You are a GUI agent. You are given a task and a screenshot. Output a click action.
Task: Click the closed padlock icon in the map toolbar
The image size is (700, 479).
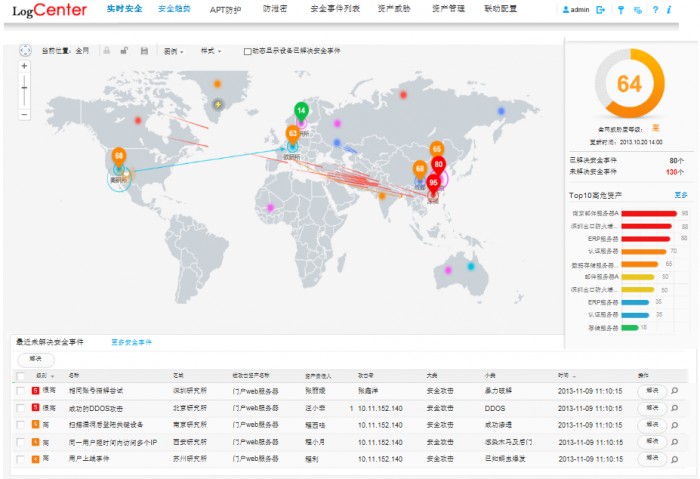(x=107, y=50)
